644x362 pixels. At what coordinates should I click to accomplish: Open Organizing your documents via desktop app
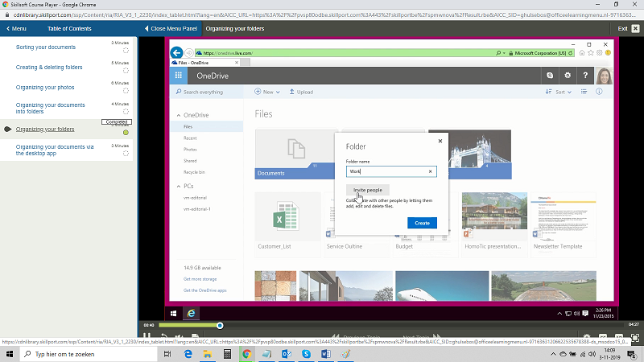(55, 150)
